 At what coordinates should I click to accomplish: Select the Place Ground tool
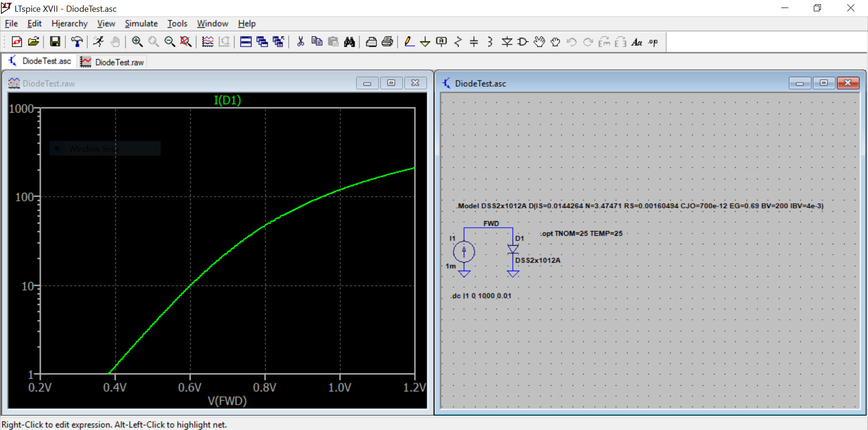(x=425, y=42)
